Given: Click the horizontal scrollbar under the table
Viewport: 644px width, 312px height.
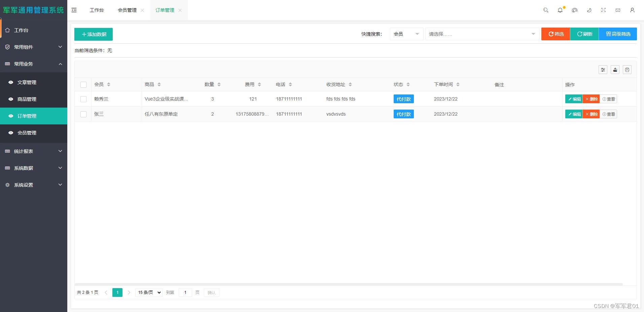Looking at the screenshot, I should pyautogui.click(x=349, y=284).
